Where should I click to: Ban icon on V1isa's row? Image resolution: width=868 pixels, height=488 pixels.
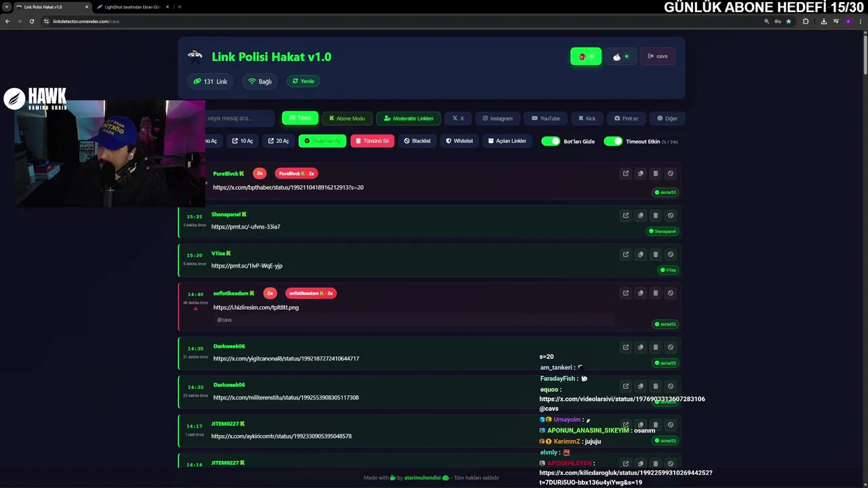pos(671,254)
